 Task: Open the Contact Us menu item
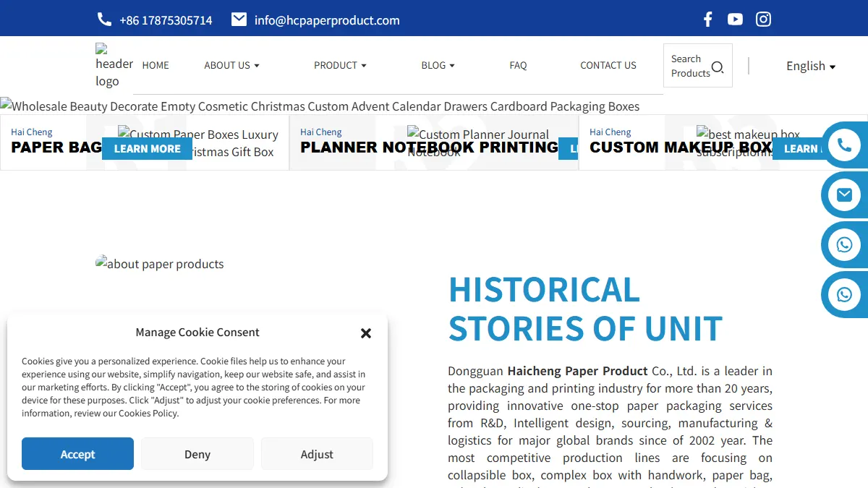coord(608,65)
